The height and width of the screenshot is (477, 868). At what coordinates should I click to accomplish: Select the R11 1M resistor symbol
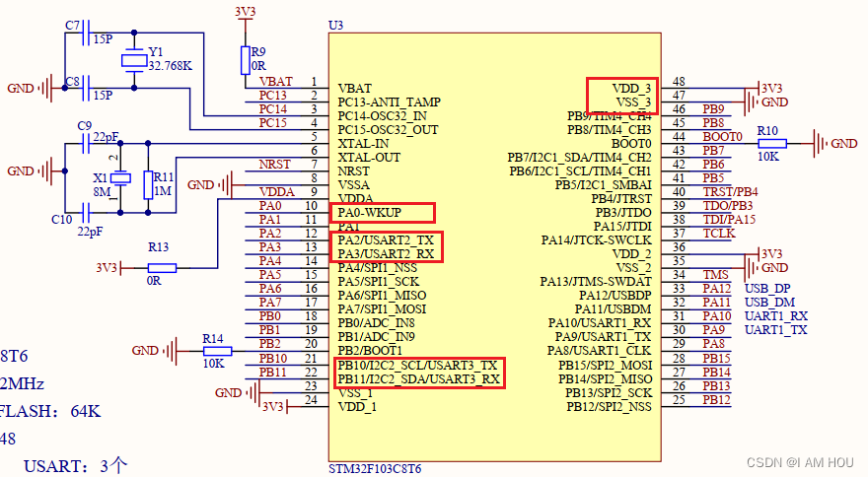[148, 185]
